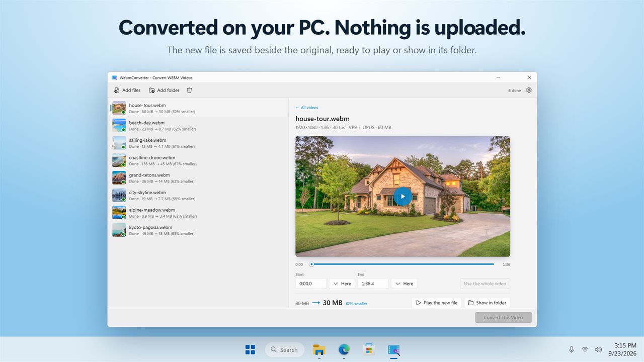Click the volume speaker icon in tray
The height and width of the screenshot is (362, 644).
[x=598, y=349]
